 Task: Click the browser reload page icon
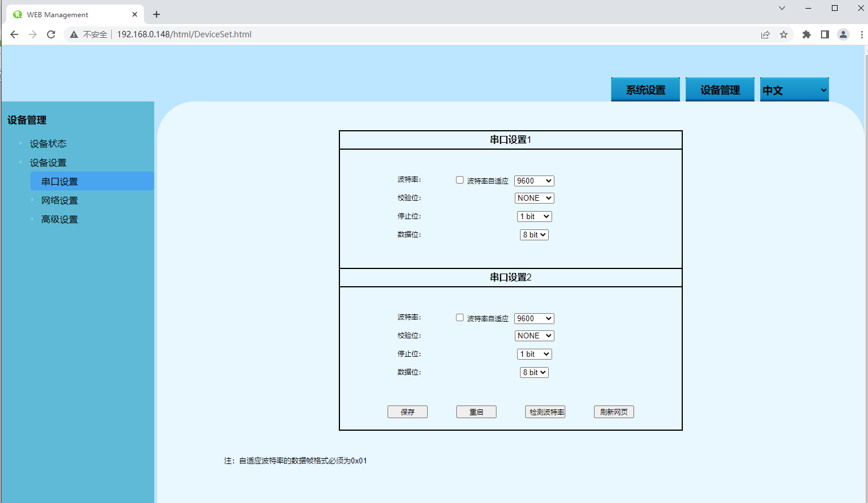(51, 34)
